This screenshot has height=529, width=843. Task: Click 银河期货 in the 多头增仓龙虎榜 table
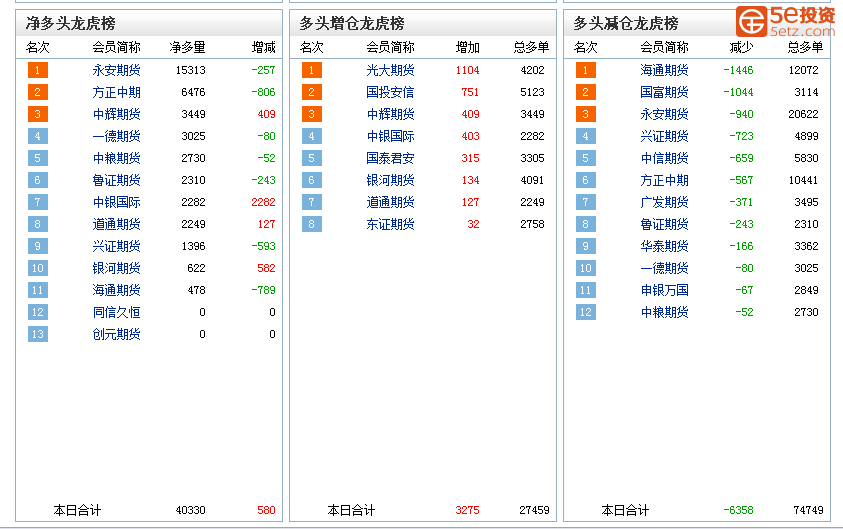(x=390, y=181)
